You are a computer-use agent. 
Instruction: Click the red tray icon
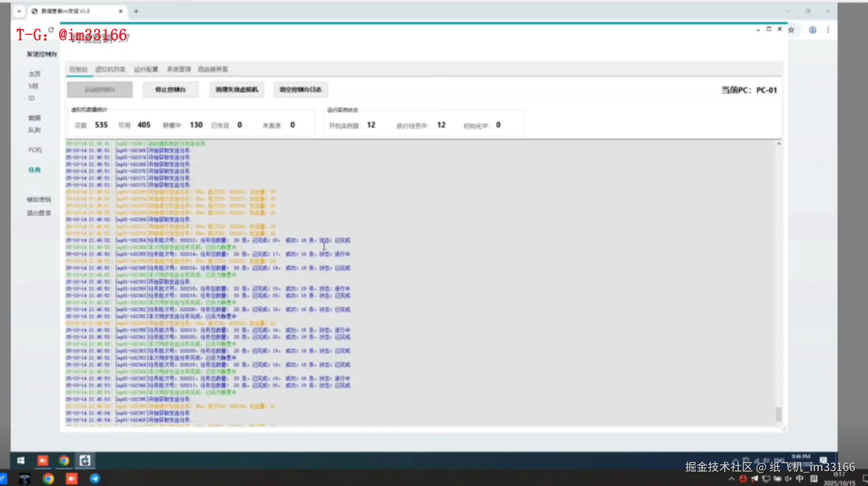tap(743, 479)
